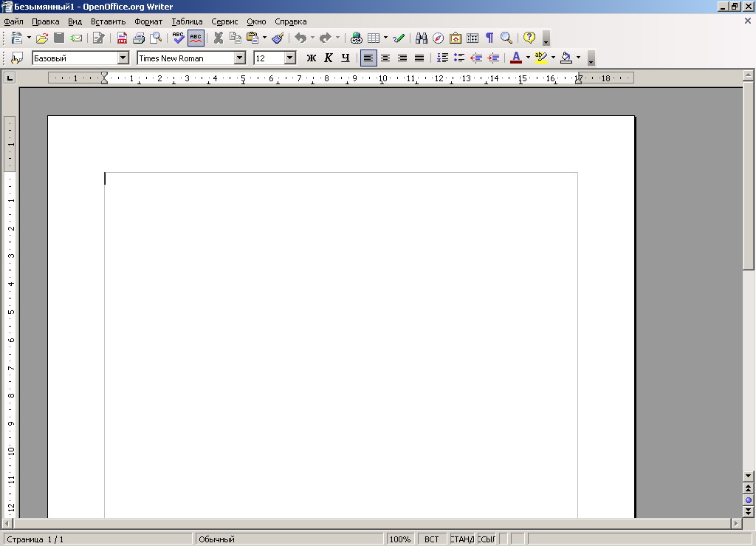Open the font size 12 dropdown

point(289,58)
